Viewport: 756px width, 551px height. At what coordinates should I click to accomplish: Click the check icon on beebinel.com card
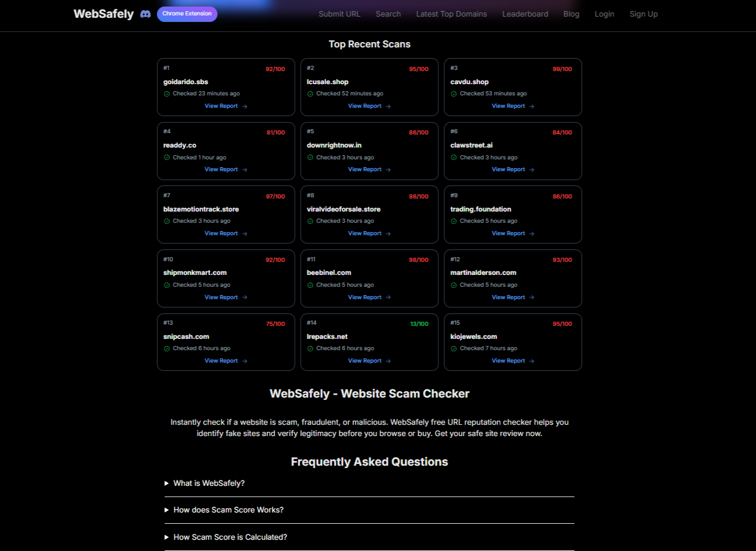310,284
